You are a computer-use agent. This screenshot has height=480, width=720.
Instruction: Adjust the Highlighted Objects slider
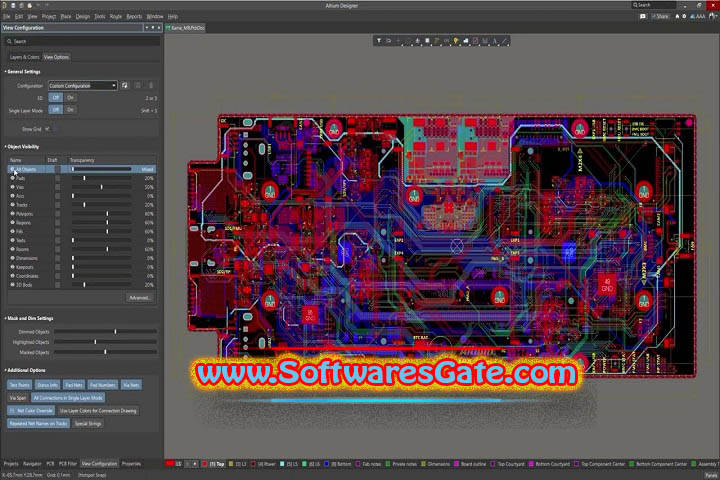[106, 342]
